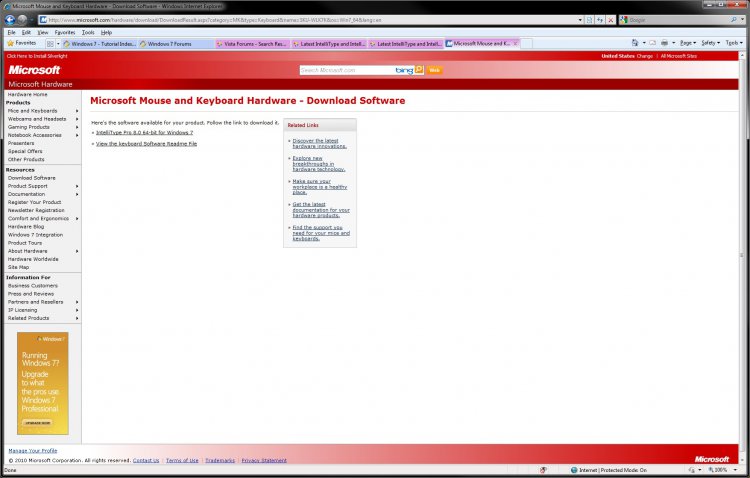
Task: Open All Microsoft Sites link
Action: coord(678,56)
